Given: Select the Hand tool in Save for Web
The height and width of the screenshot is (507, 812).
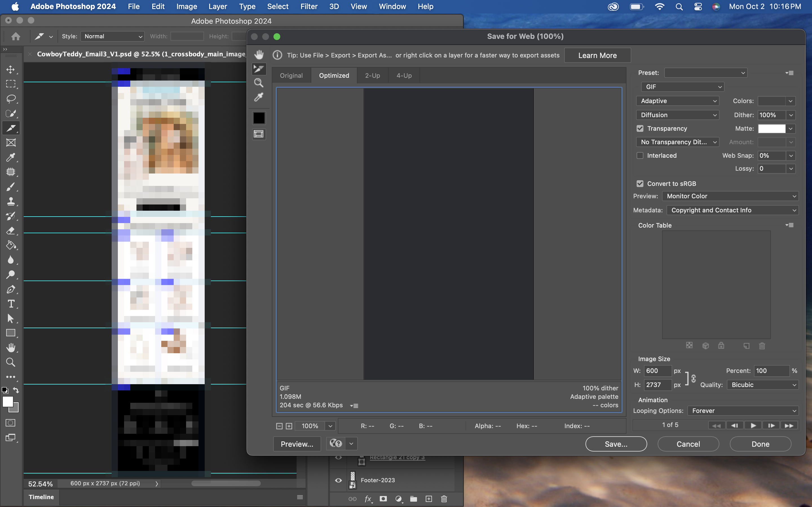Looking at the screenshot, I should tap(259, 54).
